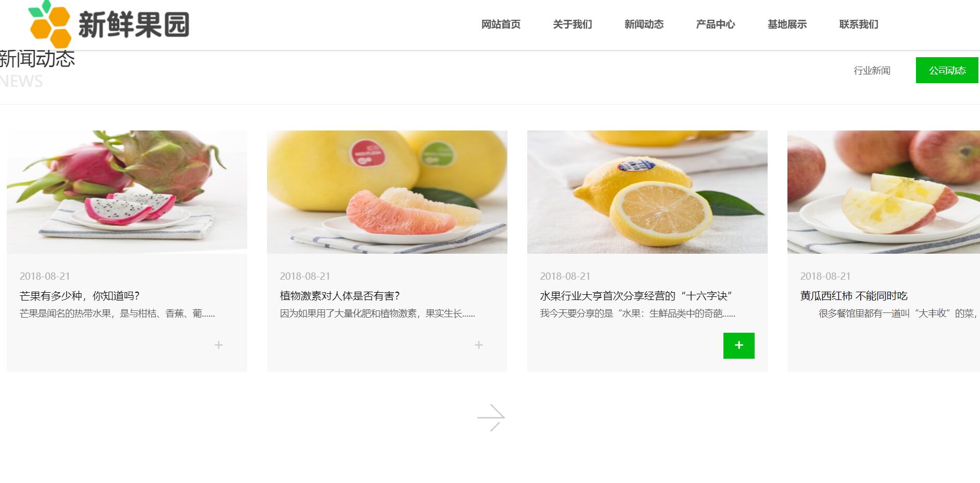
Task: Open 产品中心 in the top navigation
Action: (716, 24)
